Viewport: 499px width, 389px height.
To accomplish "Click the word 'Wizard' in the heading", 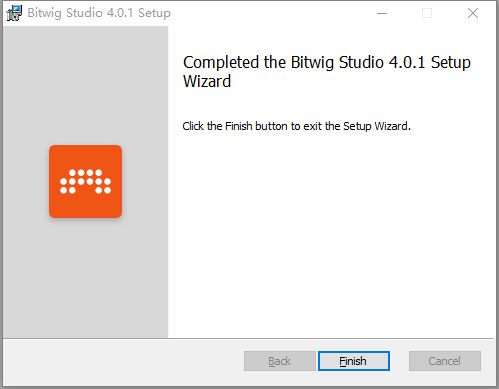I will point(207,81).
